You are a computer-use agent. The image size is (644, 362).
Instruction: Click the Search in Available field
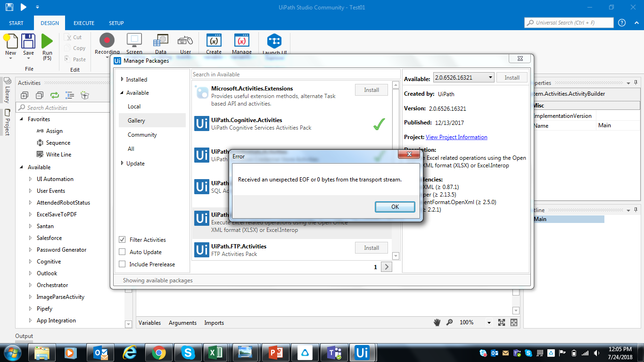(296, 74)
